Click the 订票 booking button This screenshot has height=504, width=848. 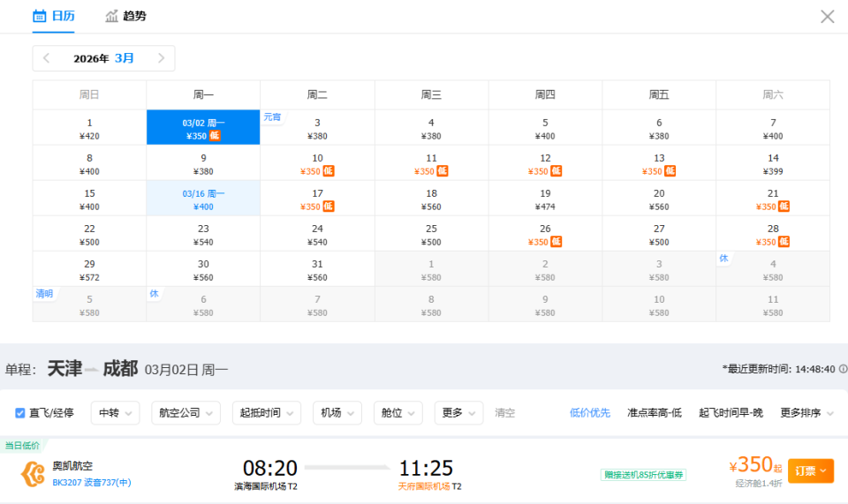[x=811, y=471]
